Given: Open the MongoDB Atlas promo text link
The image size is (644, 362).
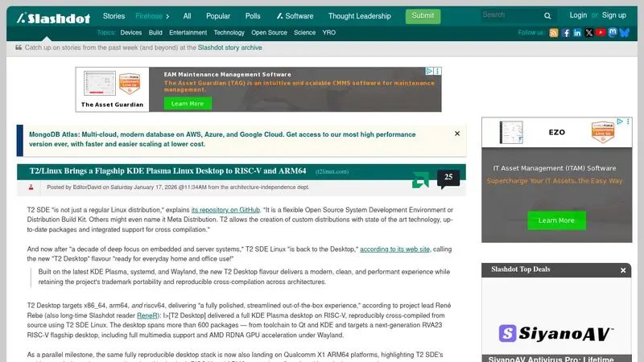Looking at the screenshot, I should pos(222,139).
